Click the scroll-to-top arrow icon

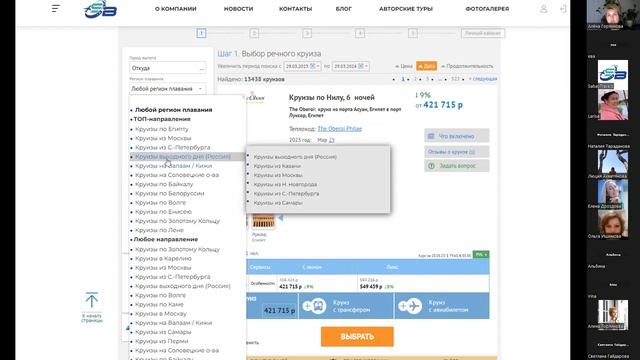[92, 300]
